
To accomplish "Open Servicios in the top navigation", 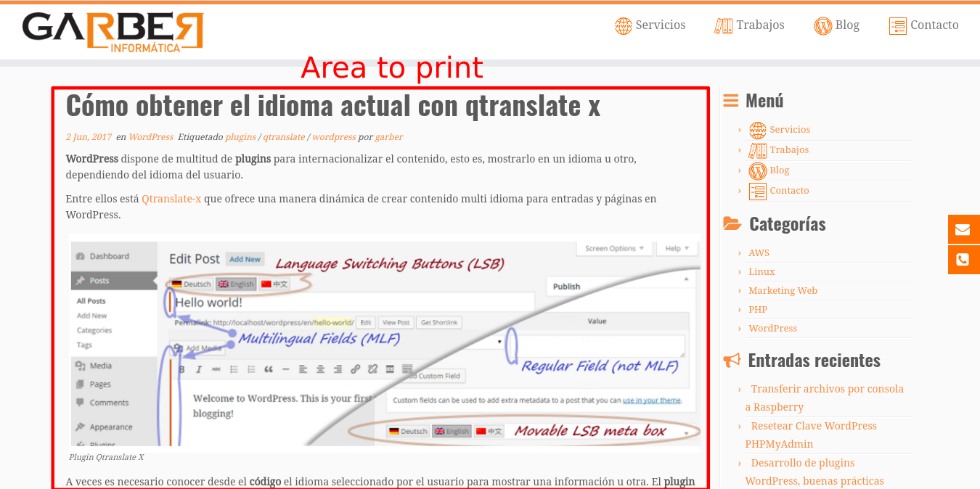I will [x=661, y=25].
